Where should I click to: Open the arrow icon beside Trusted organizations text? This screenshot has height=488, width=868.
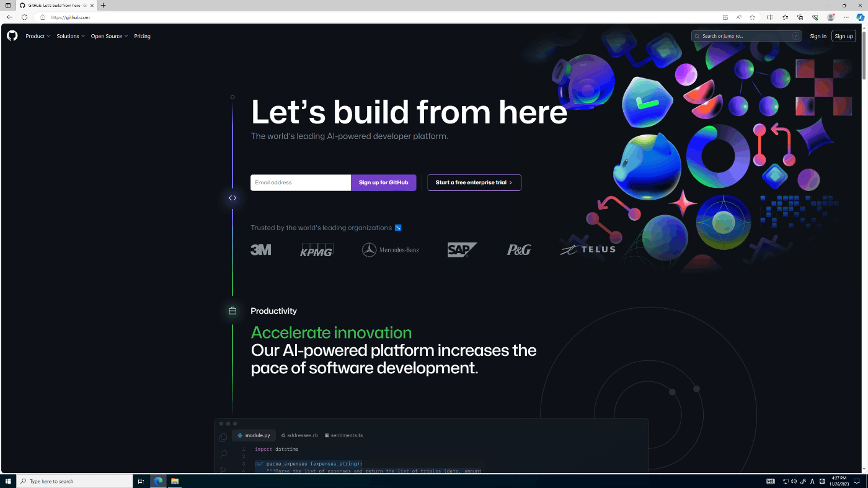pos(398,228)
